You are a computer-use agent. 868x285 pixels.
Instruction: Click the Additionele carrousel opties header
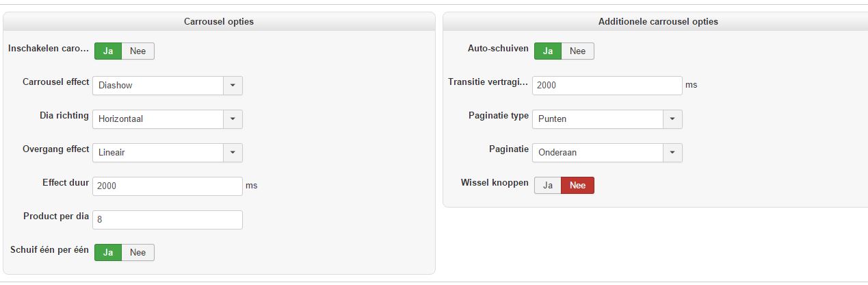click(658, 21)
